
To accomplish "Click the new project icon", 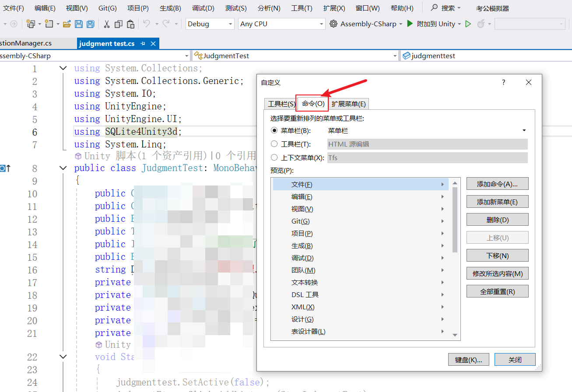I will click(31, 24).
